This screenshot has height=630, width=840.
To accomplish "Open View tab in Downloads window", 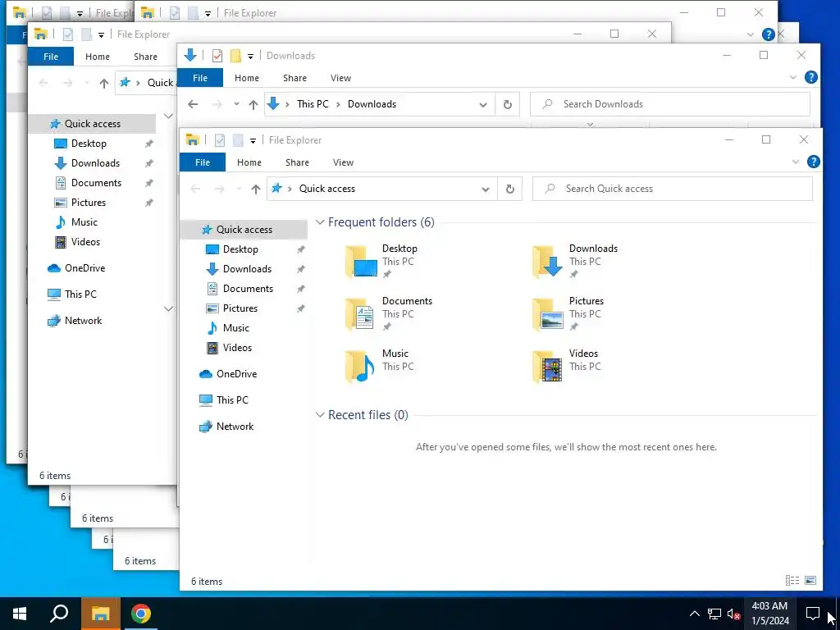I will (x=340, y=78).
